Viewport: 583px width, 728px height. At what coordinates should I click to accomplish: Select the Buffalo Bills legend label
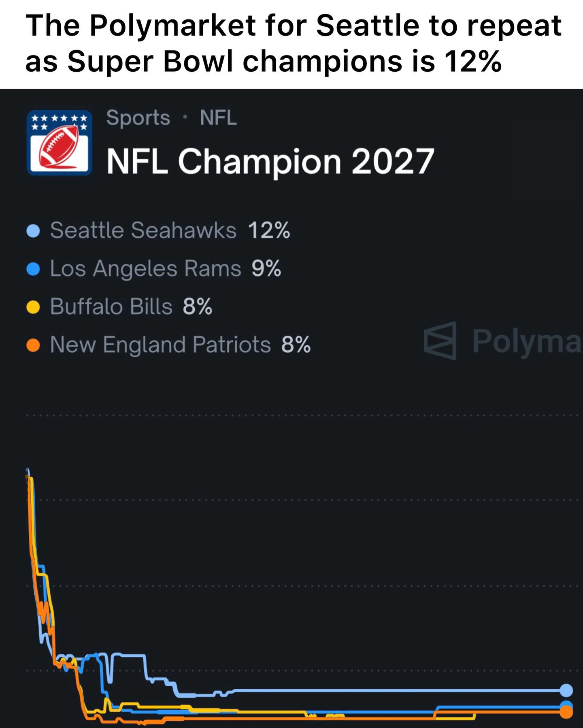click(x=111, y=307)
